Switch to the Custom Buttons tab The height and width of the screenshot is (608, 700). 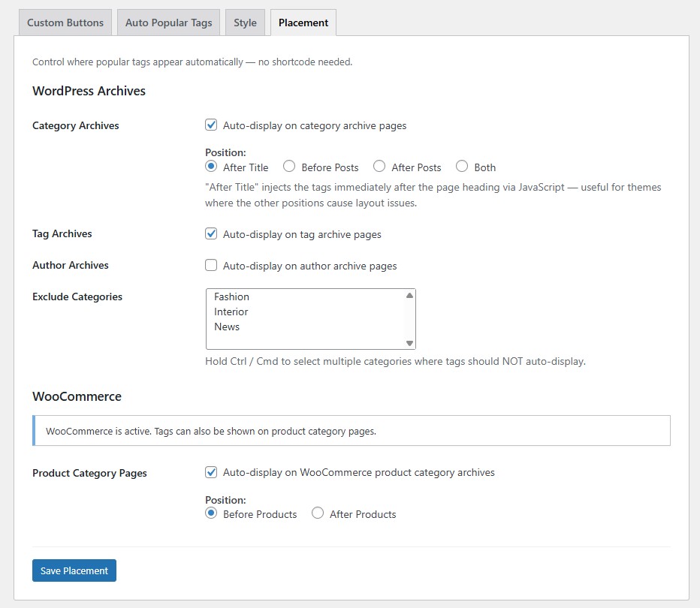pos(65,23)
